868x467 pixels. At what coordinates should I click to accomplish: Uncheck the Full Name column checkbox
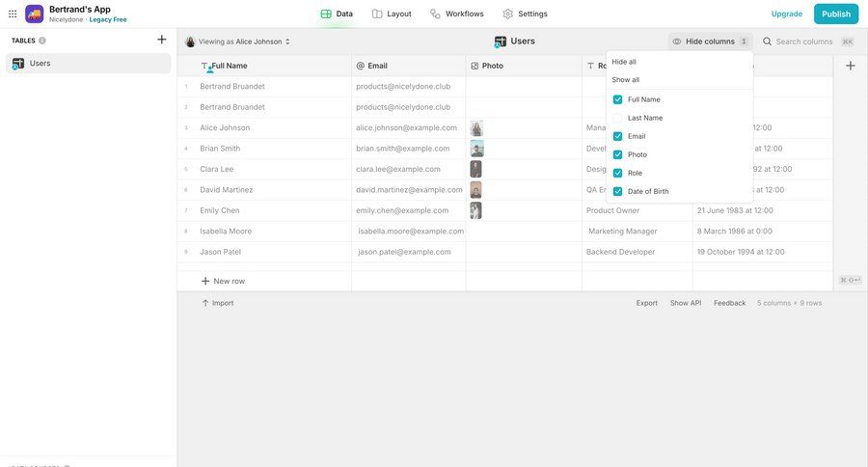[618, 99]
